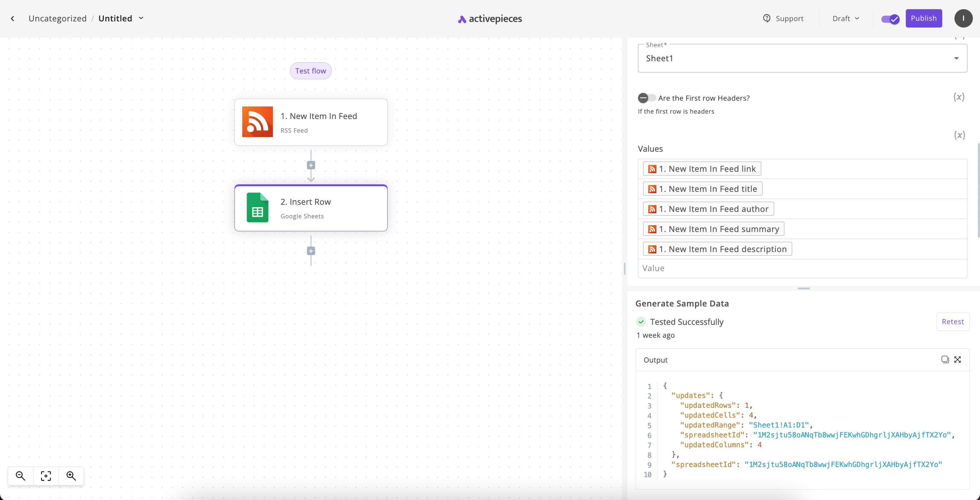
Task: Click the Feed title value chip
Action: tap(703, 189)
